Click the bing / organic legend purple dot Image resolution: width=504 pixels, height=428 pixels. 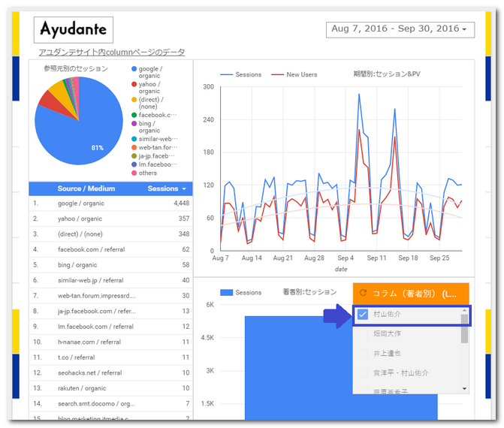[x=134, y=124]
